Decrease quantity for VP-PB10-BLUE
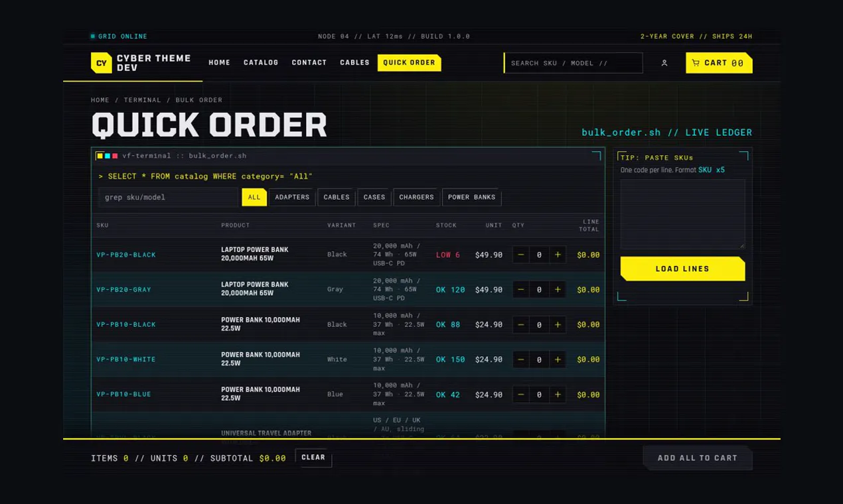This screenshot has height=504, width=843. 521,395
